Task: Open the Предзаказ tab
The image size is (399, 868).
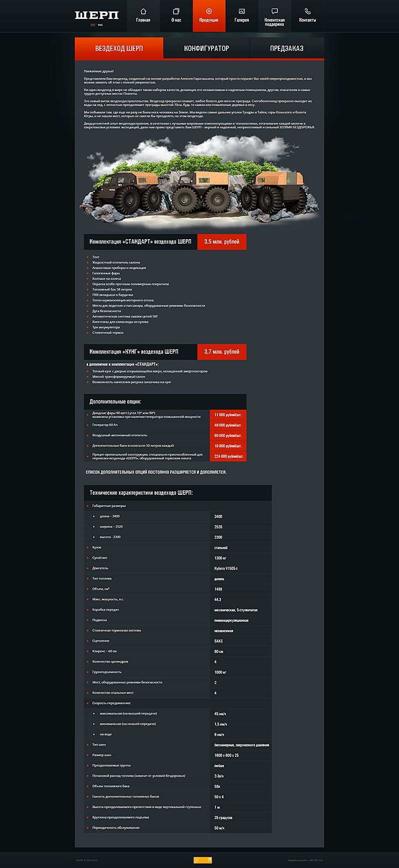Action: [x=287, y=48]
